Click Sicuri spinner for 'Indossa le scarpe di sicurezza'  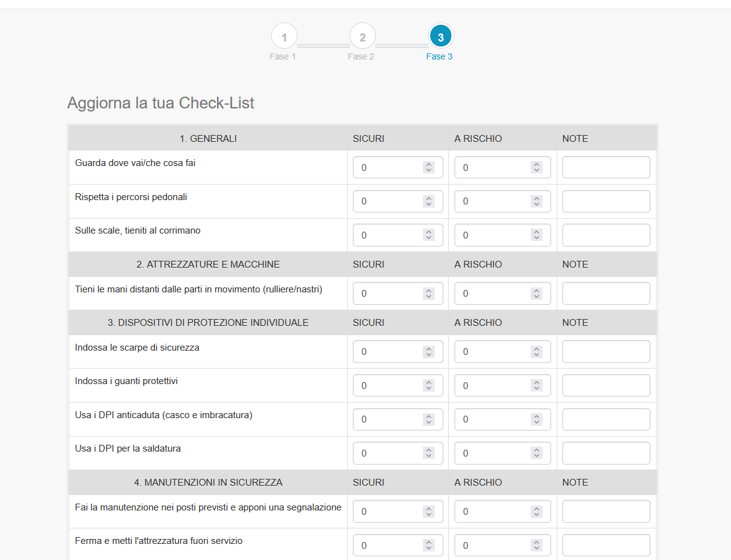[x=428, y=352]
